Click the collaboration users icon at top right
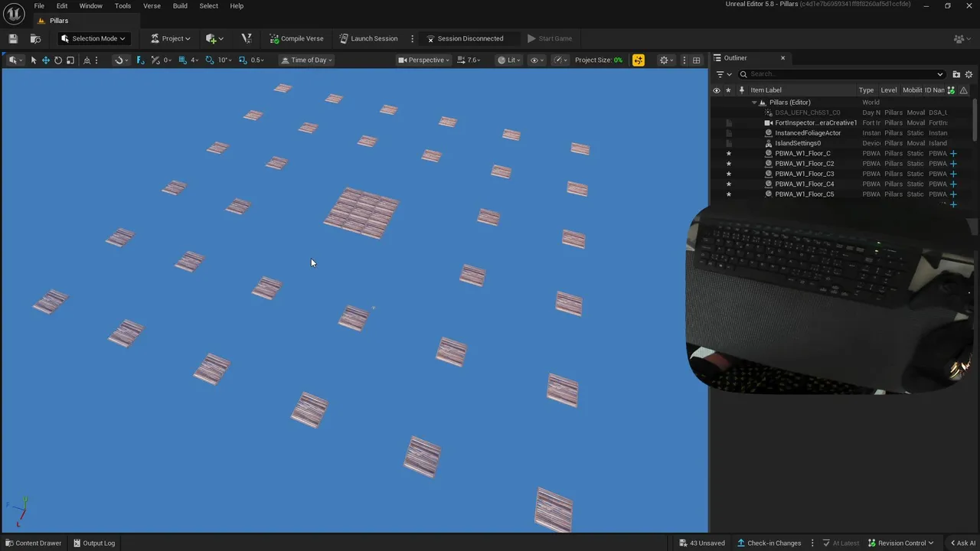The image size is (980, 551). [960, 38]
